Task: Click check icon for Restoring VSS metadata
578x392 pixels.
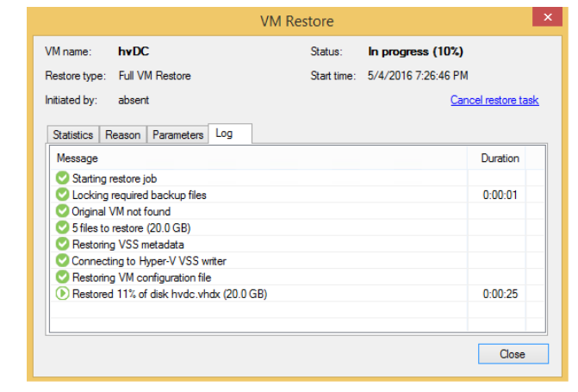Action: (62, 244)
